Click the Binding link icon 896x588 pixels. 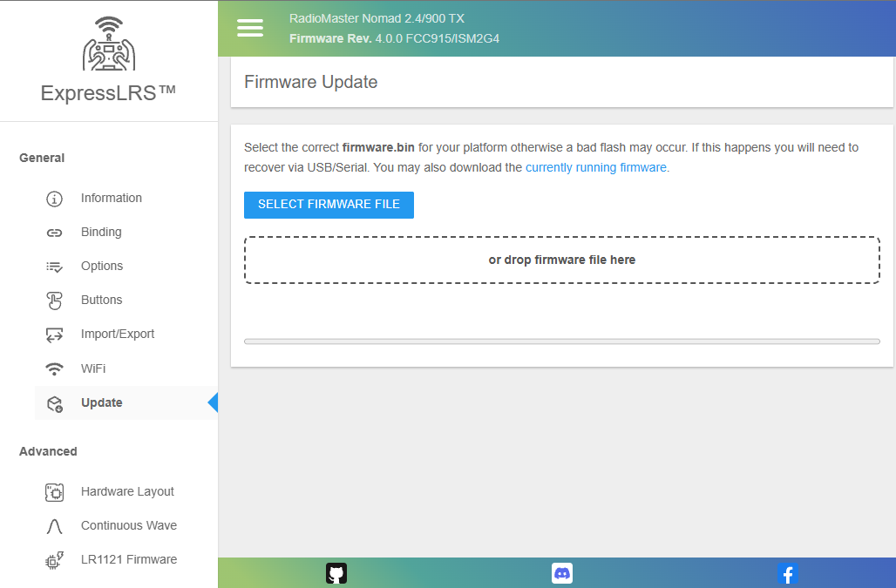point(54,233)
